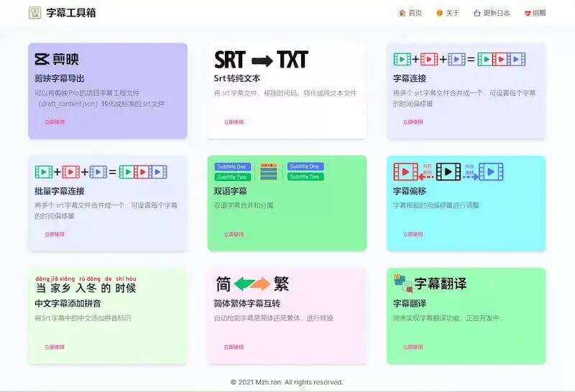Click the 尚未实现字幕翻译功能 description
The width and height of the screenshot is (575, 392).
point(446,318)
